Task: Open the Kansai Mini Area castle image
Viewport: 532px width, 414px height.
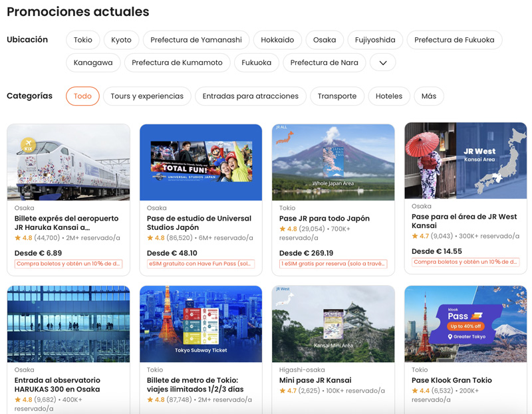Action: click(333, 324)
